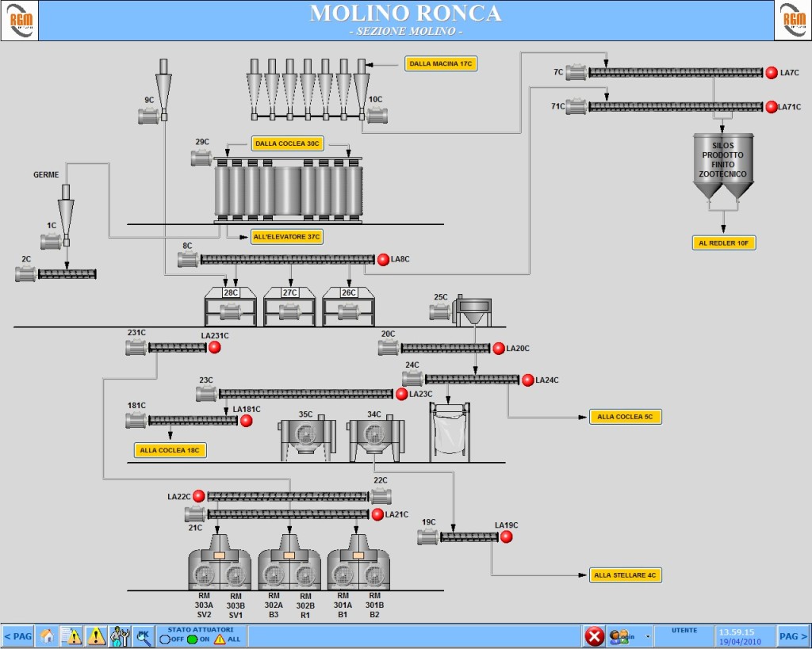
Task: Click the RGM logo at left
Action: [x=20, y=21]
